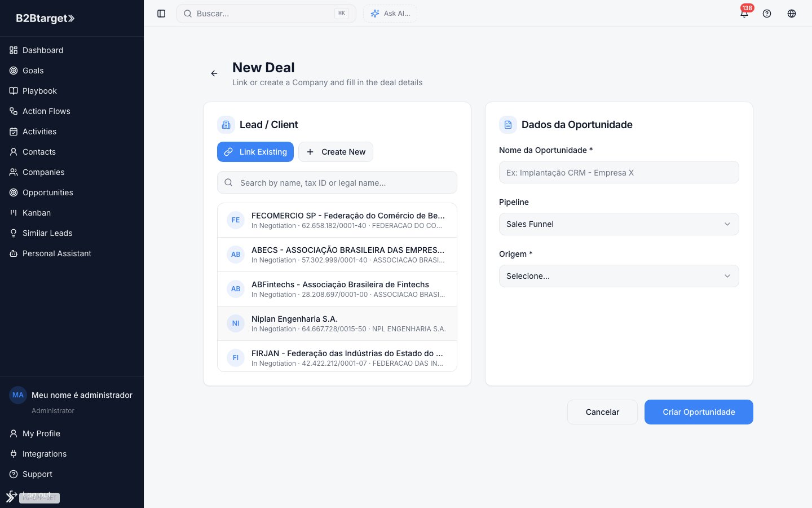Screen dimensions: 812x508
Task: Click the Contacts person icon
Action: (14, 152)
